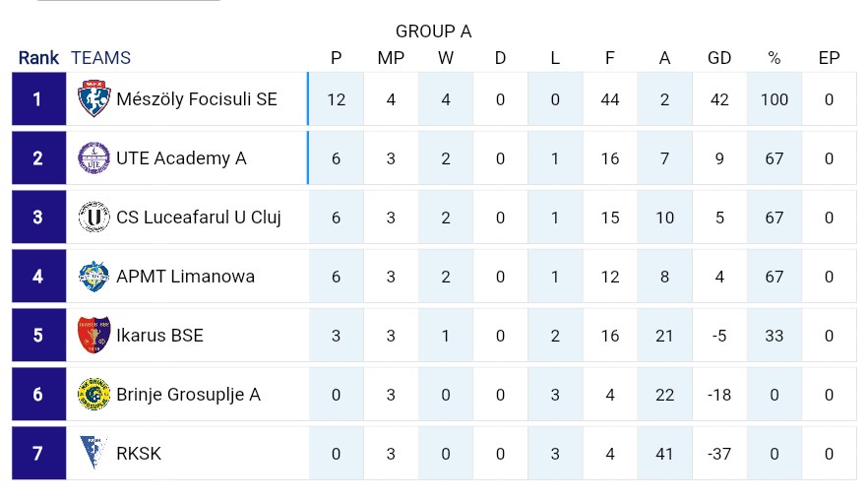Click the GD column header
Image resolution: width=868 pixels, height=499 pixels.
719,58
